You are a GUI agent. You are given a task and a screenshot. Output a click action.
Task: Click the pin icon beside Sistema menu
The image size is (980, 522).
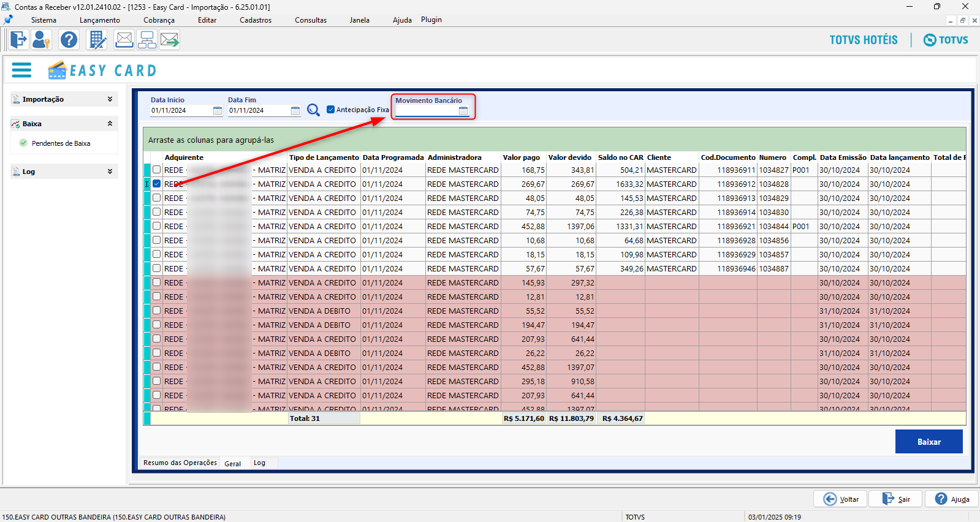tap(8, 20)
